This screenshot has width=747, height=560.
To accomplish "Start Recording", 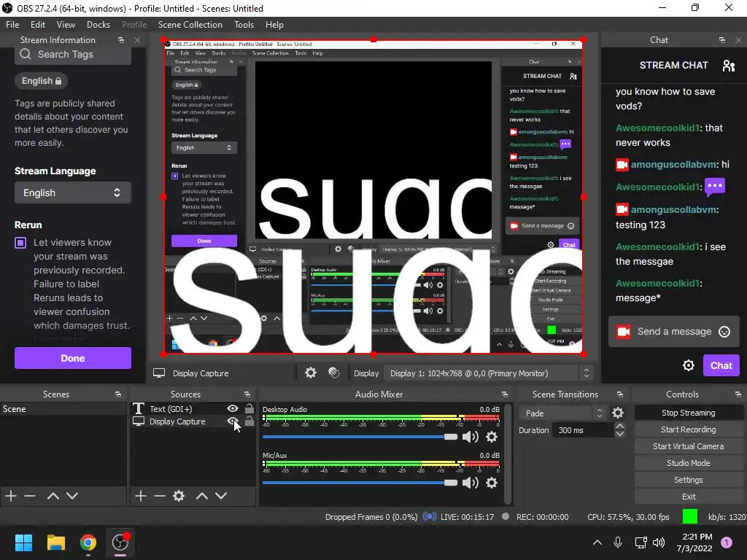I will pyautogui.click(x=689, y=429).
